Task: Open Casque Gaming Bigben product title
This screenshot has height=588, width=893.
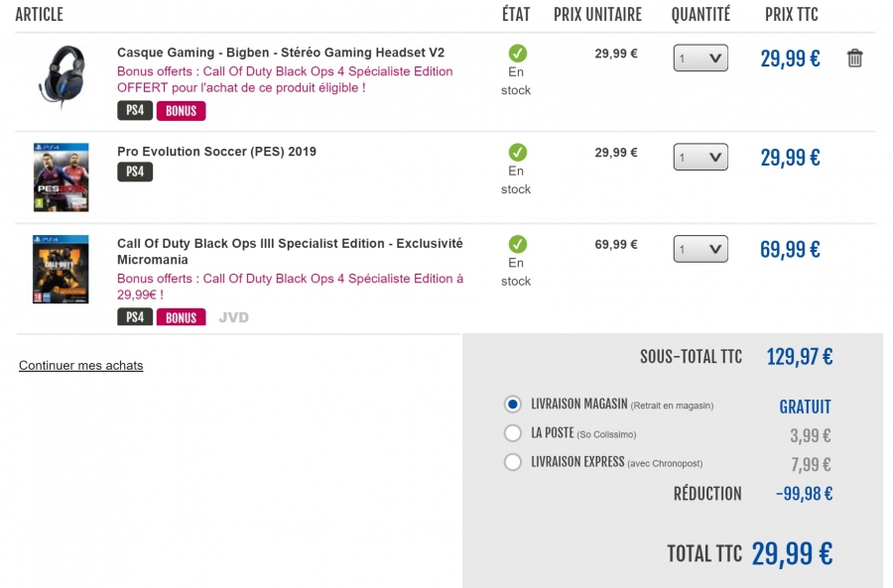Action: coord(281,53)
